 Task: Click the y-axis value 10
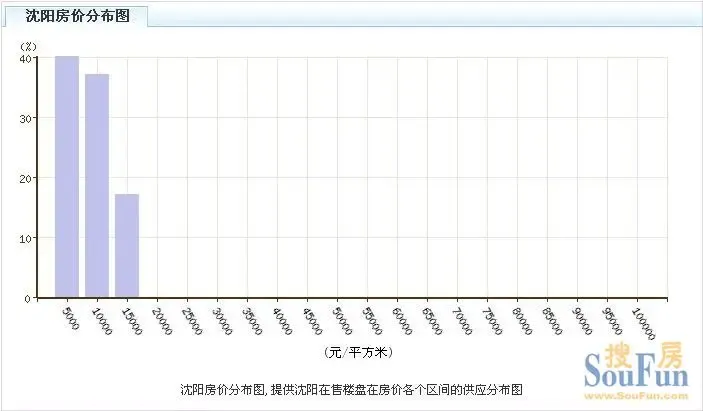(x=26, y=238)
